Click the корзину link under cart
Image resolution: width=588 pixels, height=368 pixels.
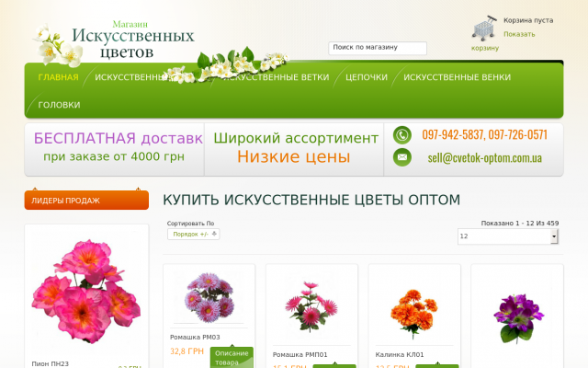coord(485,48)
